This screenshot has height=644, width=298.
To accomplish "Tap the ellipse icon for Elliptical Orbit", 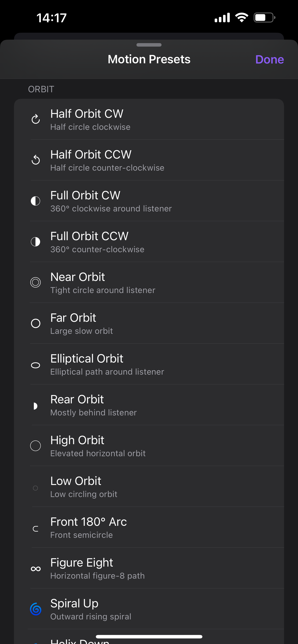I will (36, 366).
